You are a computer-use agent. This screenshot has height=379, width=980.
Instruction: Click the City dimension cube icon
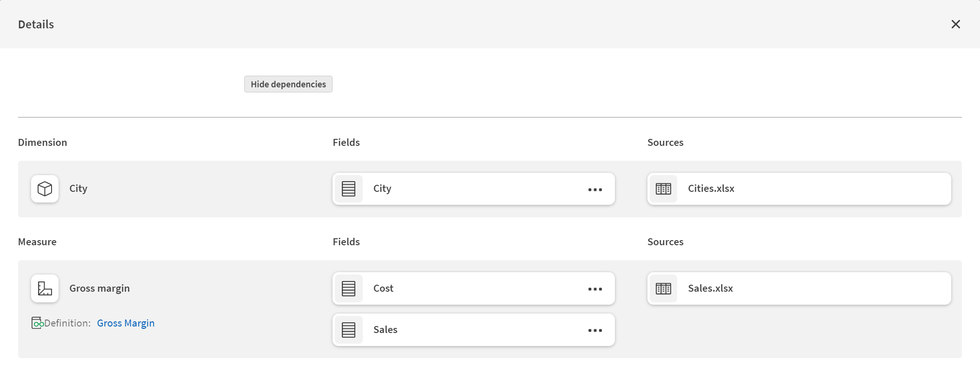tap(45, 189)
